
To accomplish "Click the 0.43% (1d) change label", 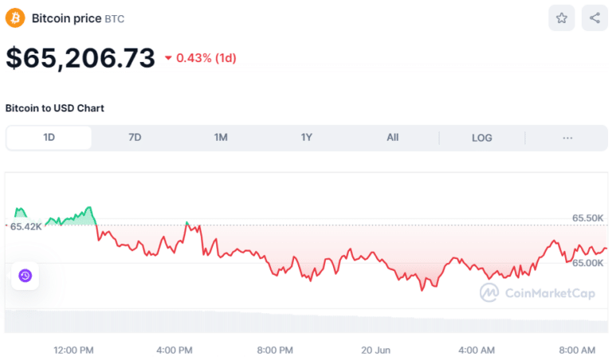I will (x=206, y=58).
